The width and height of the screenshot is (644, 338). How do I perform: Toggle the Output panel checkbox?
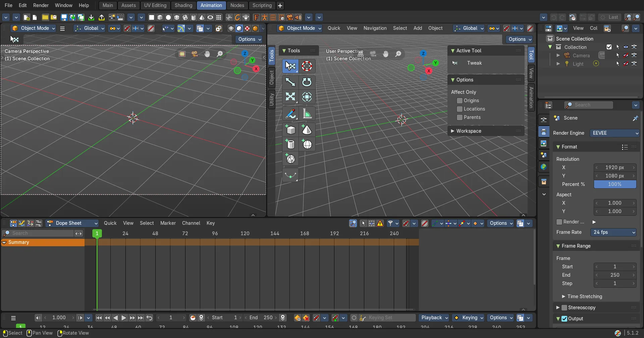[x=565, y=319]
